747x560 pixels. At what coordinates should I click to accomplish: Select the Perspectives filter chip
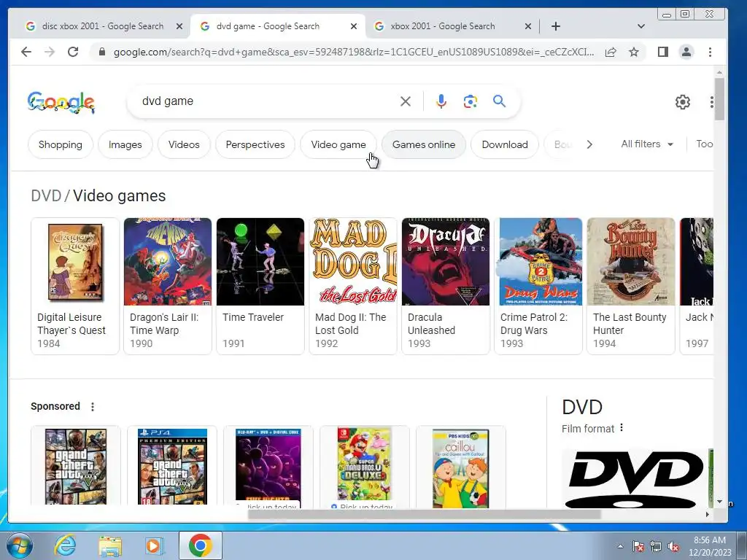(x=255, y=144)
